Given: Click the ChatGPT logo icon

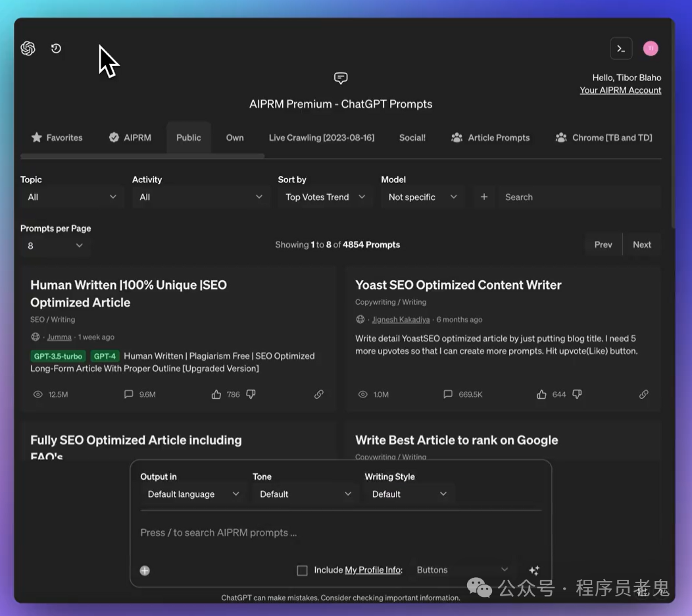Looking at the screenshot, I should [28, 48].
